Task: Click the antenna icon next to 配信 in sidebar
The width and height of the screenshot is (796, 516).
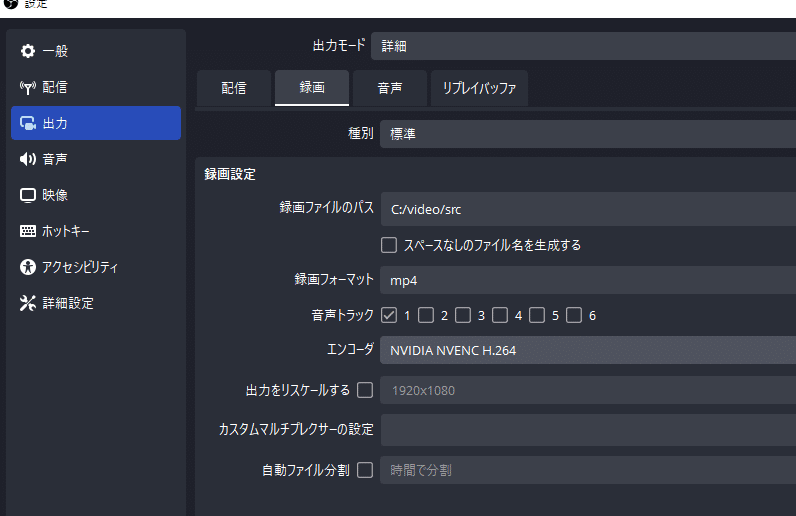Action: [x=28, y=87]
